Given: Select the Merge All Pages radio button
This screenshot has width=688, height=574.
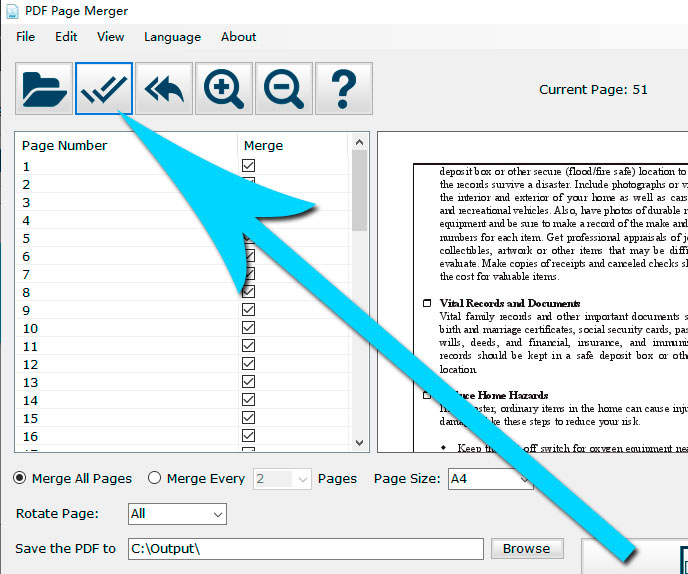Looking at the screenshot, I should coord(20,477).
